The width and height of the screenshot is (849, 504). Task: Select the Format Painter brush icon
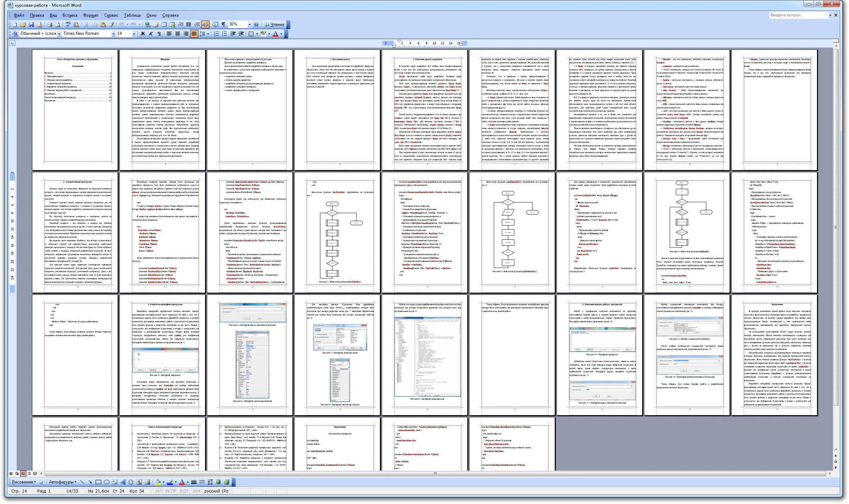tap(111, 25)
